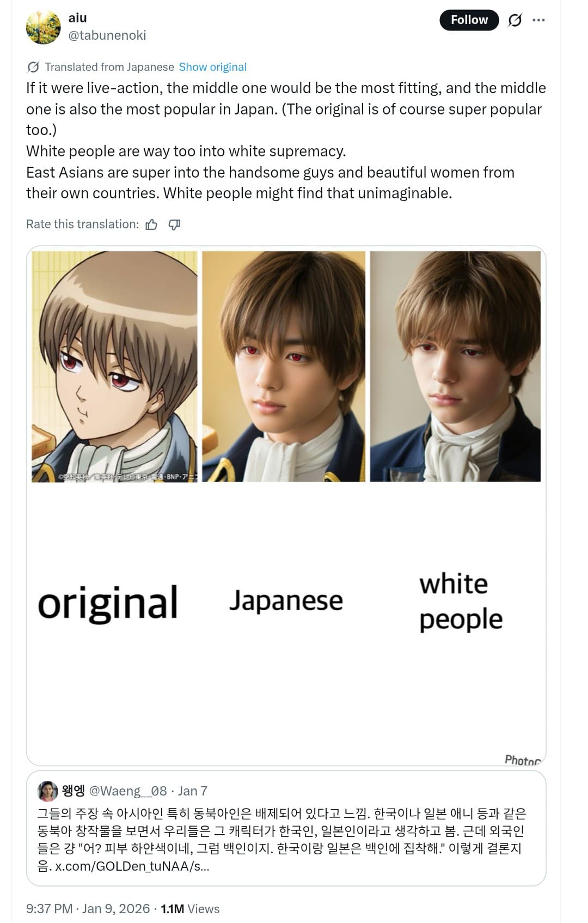Click the 9:37 PM Jan 9, 2026 timestamp
This screenshot has height=923, width=588.
(88, 909)
